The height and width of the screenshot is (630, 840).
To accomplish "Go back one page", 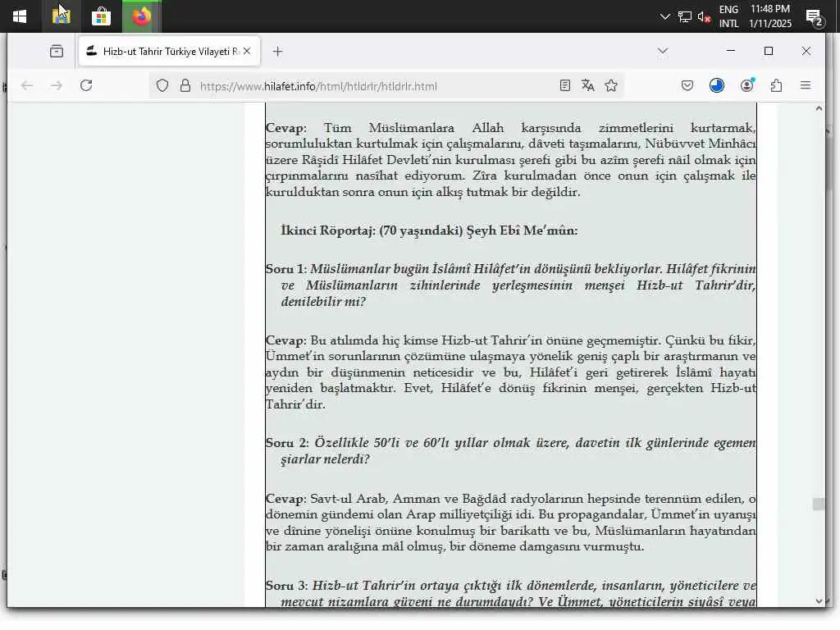I will [x=27, y=85].
